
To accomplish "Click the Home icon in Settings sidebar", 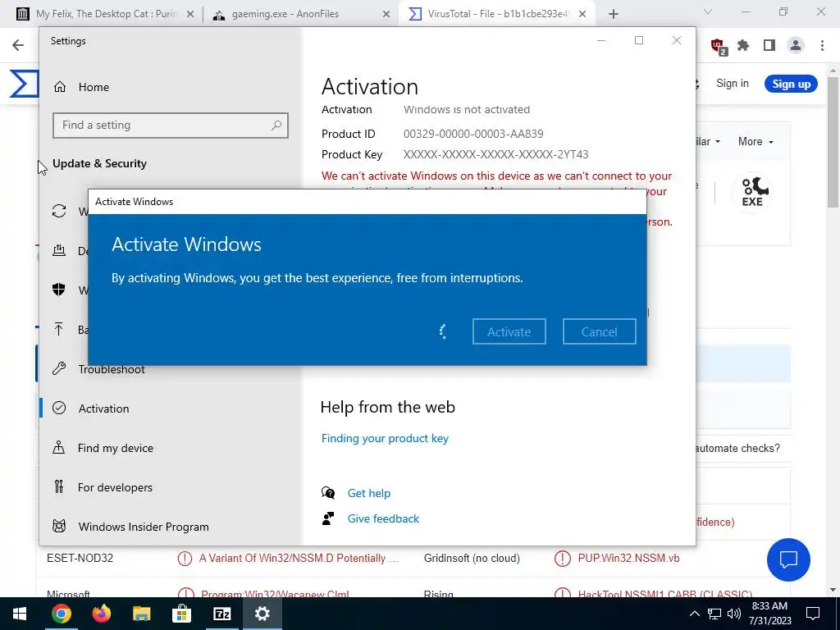I will [x=59, y=87].
